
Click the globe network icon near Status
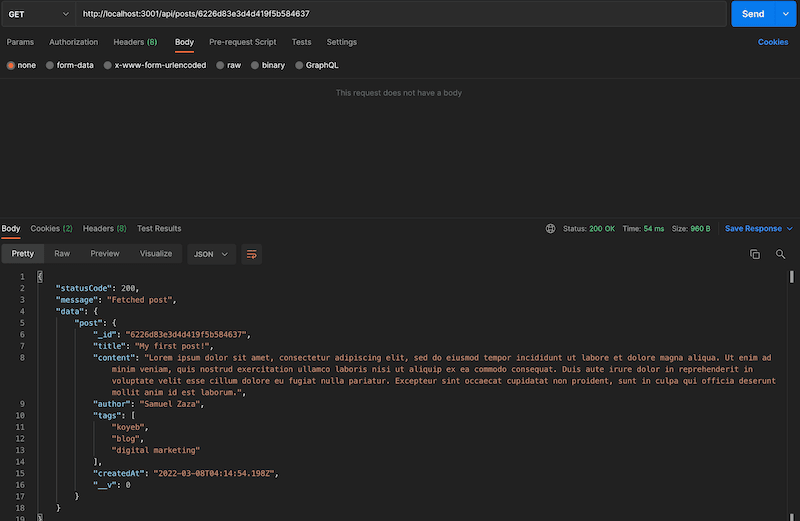[x=550, y=229]
